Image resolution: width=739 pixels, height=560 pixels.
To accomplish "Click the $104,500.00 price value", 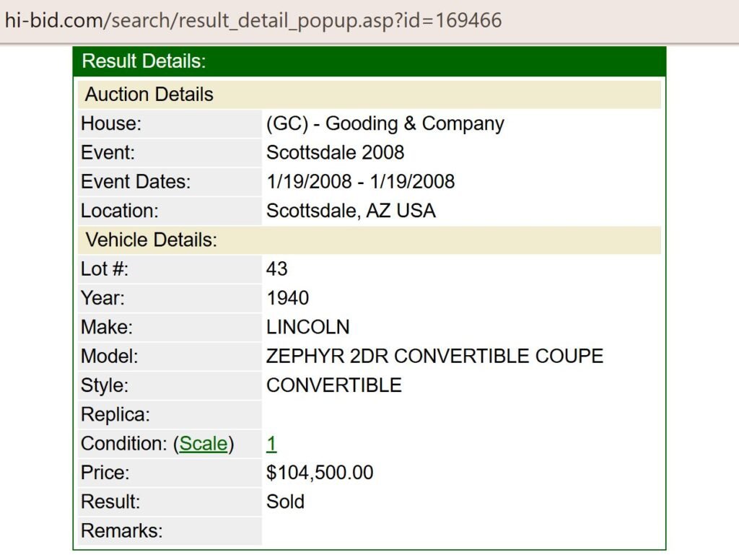I will pos(320,473).
